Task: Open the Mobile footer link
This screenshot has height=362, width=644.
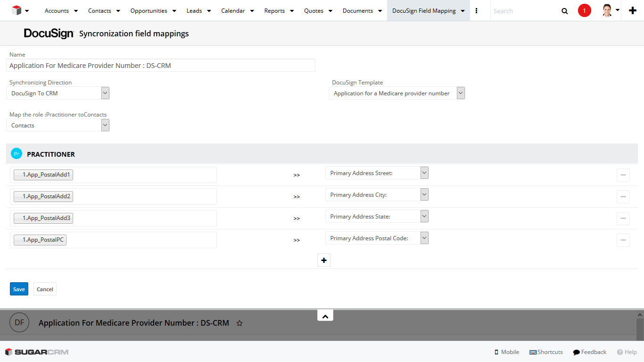Action: point(507,352)
